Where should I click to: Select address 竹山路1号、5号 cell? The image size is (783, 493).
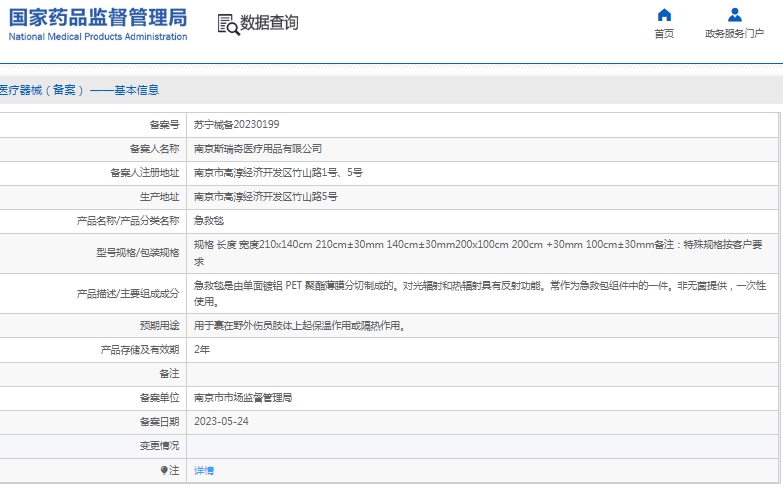coord(483,173)
